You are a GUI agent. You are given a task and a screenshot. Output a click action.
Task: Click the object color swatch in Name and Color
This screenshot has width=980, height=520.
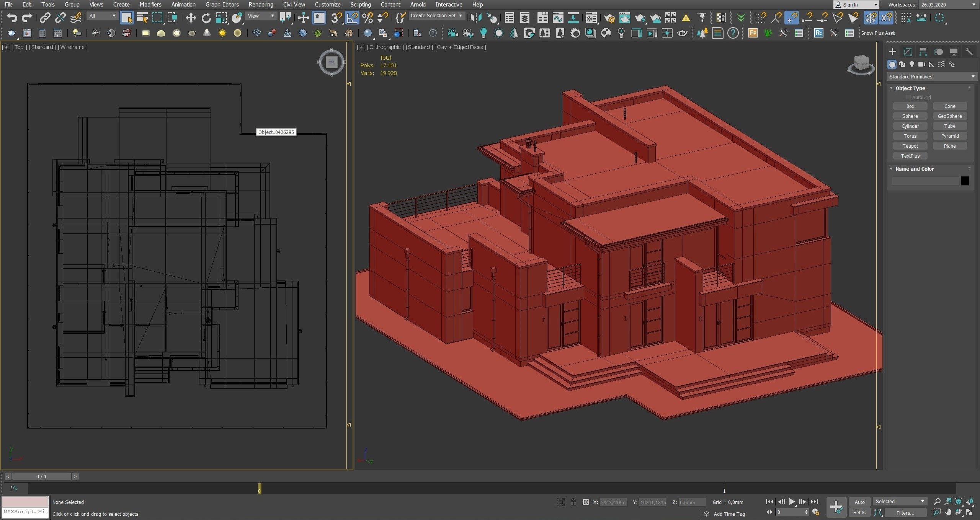coord(965,181)
